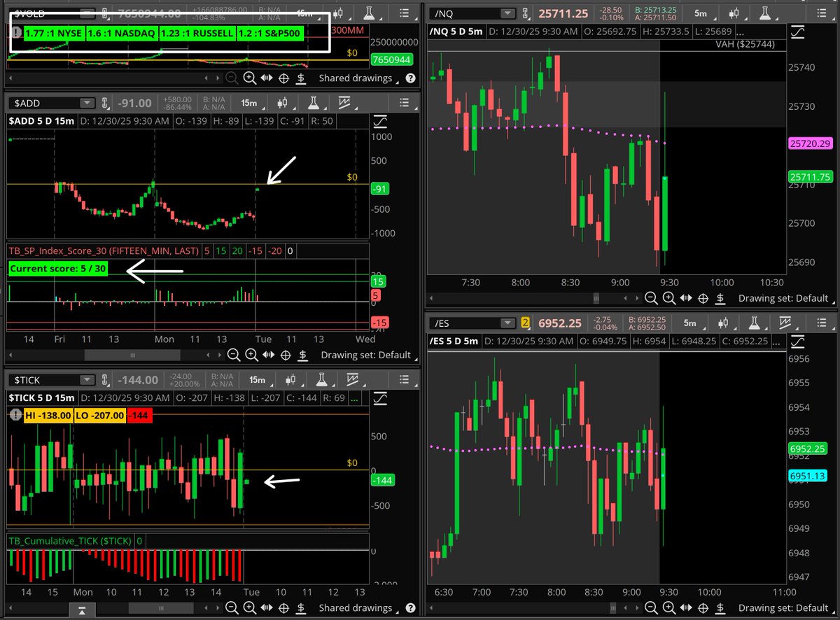Click the /ES alert badge showing 2
Viewport: 840px width, 620px height.
(x=525, y=323)
